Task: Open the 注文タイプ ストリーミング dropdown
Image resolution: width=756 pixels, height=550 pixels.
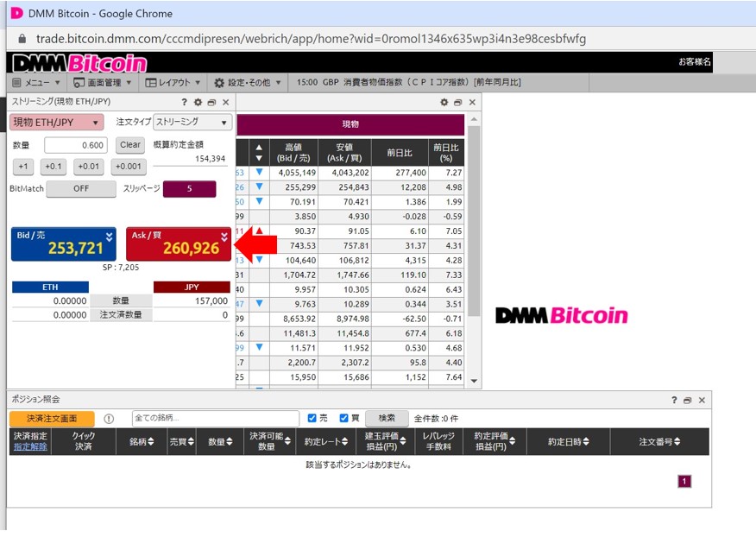Action: pos(192,123)
